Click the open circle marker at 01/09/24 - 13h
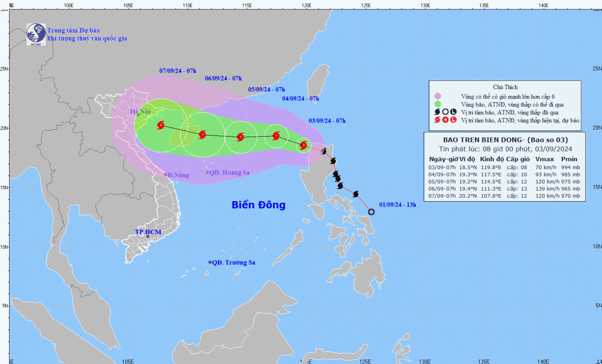 (x=371, y=212)
